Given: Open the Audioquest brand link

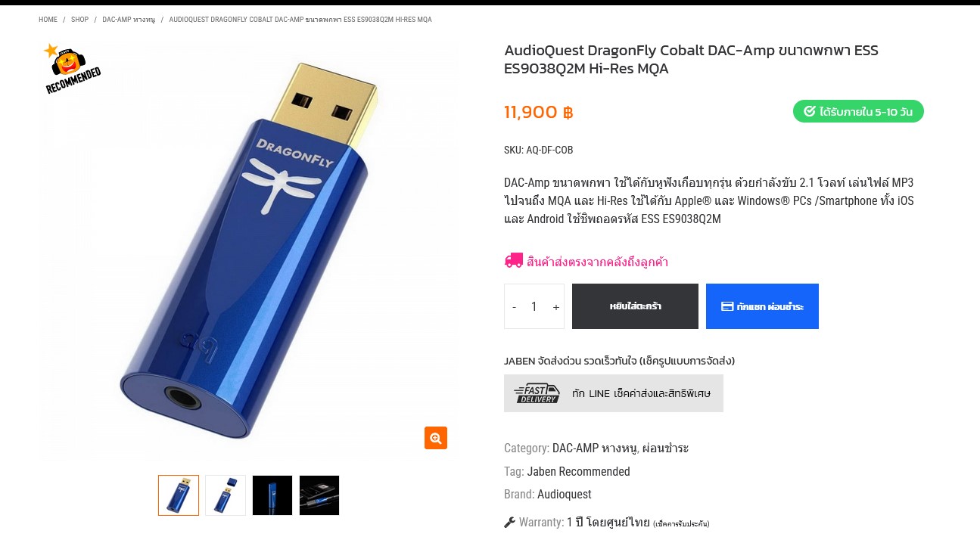Looking at the screenshot, I should pyautogui.click(x=565, y=495).
